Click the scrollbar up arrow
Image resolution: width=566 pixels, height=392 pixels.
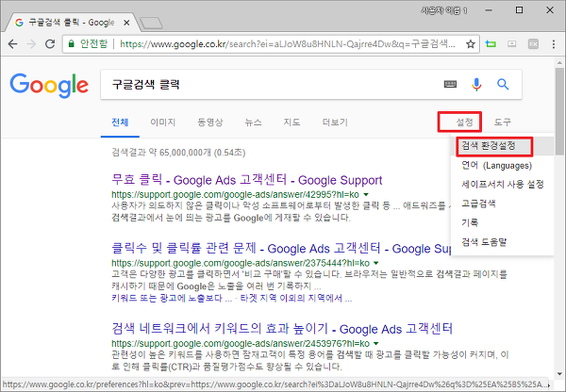559,62
